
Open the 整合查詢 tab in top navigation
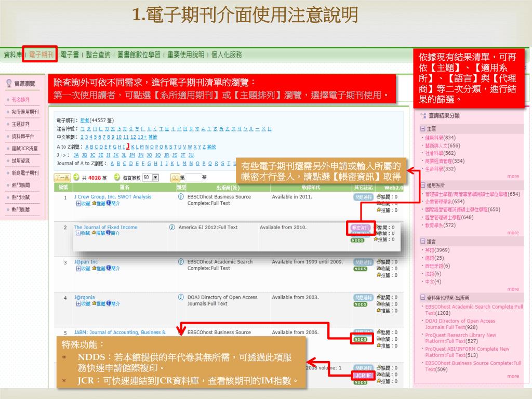click(98, 55)
